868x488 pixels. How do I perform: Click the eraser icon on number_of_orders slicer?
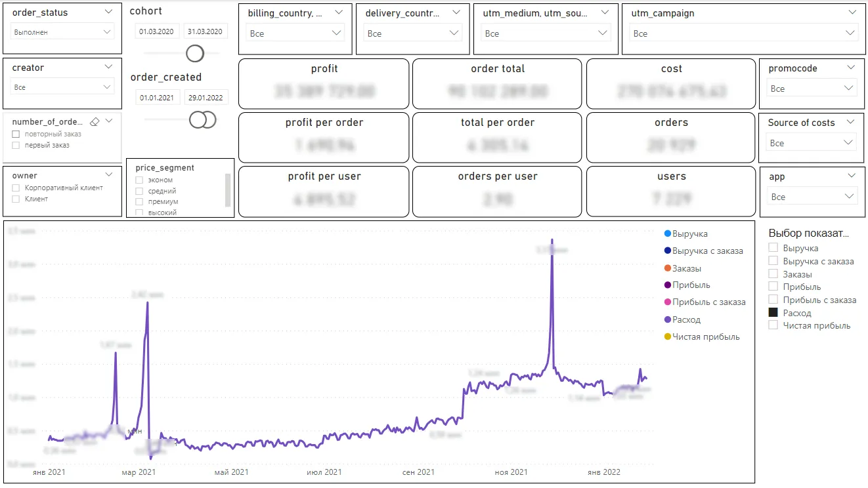click(94, 121)
